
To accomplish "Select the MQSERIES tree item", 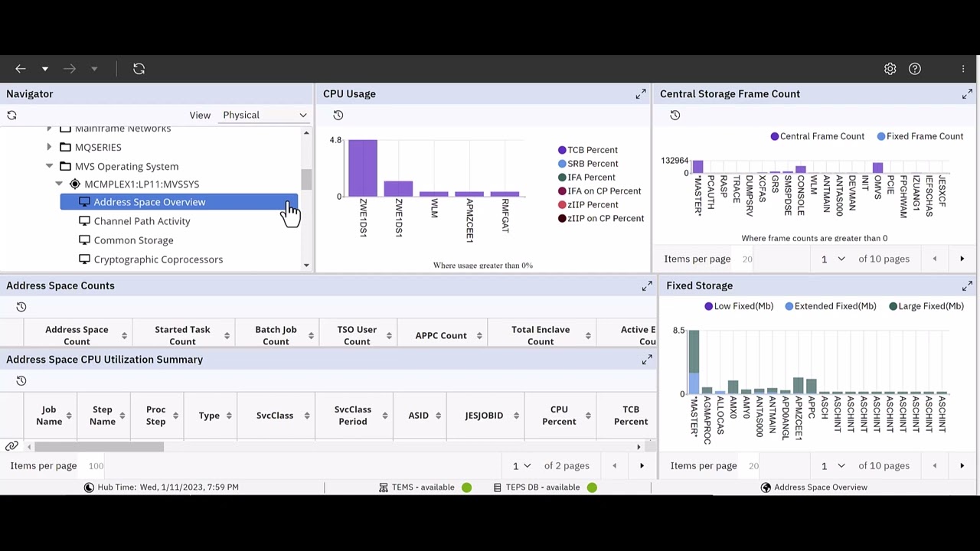I will click(98, 147).
